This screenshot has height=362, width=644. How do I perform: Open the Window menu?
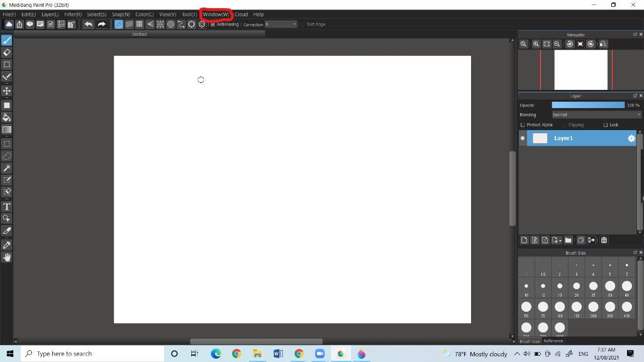tap(216, 14)
